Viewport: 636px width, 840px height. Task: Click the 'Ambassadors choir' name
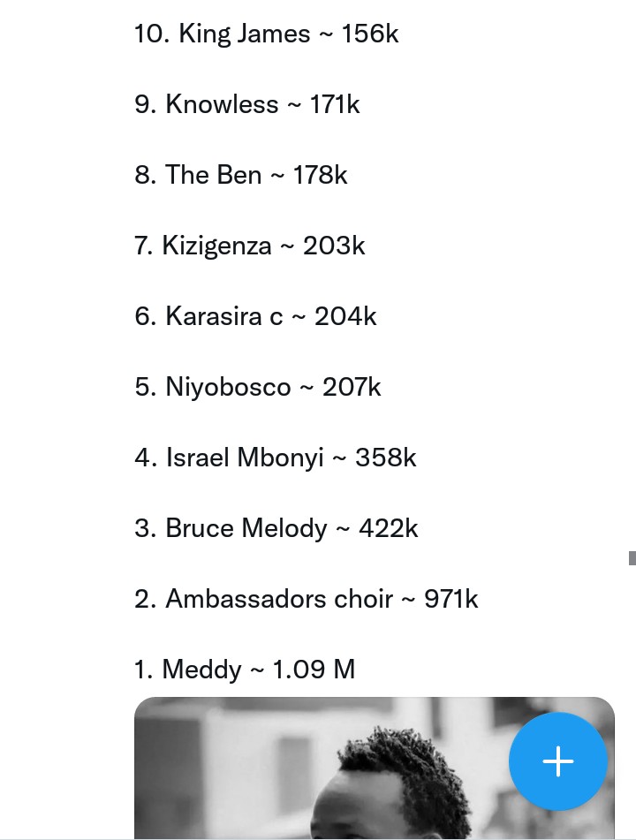pos(279,599)
